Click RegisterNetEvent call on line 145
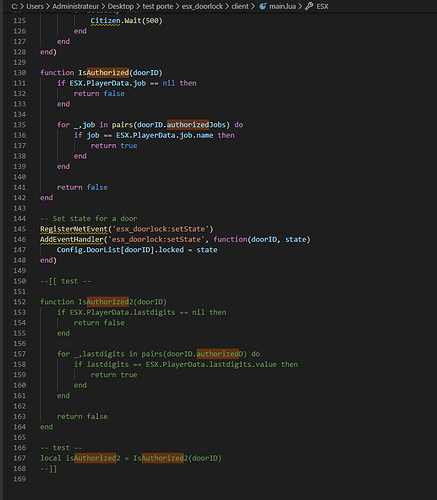The height and width of the screenshot is (500, 437). pyautogui.click(x=74, y=229)
